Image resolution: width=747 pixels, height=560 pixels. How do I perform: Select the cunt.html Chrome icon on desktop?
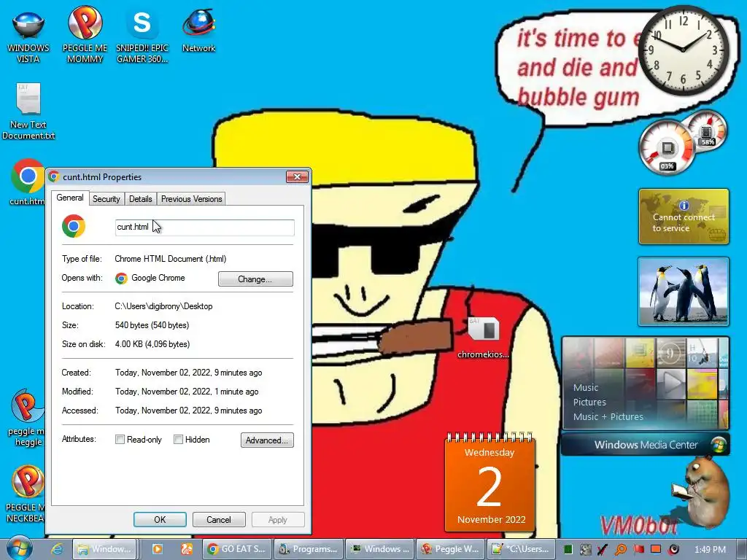click(x=27, y=182)
